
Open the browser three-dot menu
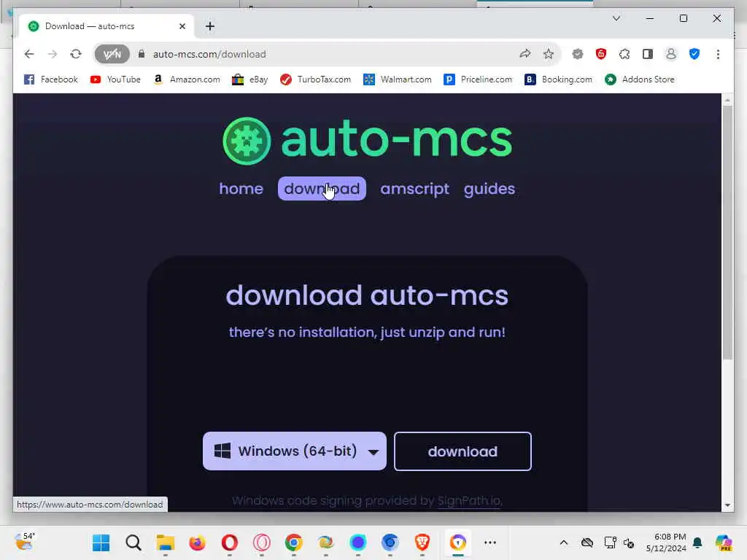pyautogui.click(x=718, y=54)
